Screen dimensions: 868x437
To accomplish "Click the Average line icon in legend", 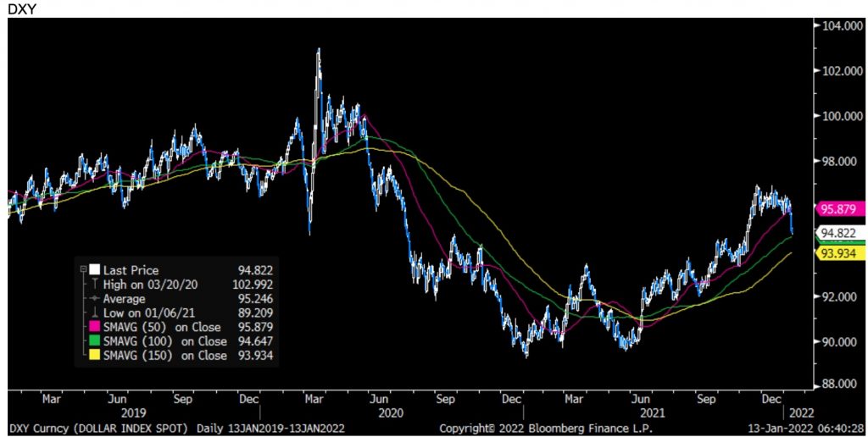I will 93,299.
